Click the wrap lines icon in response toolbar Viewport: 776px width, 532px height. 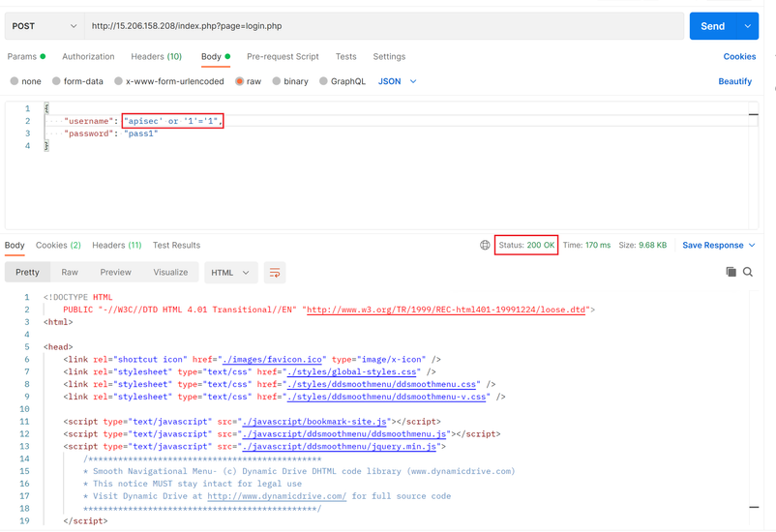[275, 273]
